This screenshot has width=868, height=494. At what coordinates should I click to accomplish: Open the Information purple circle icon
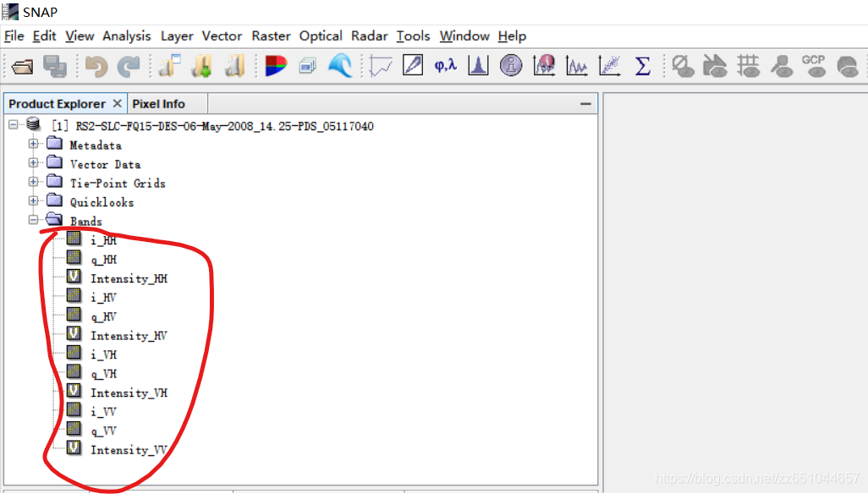[x=511, y=66]
